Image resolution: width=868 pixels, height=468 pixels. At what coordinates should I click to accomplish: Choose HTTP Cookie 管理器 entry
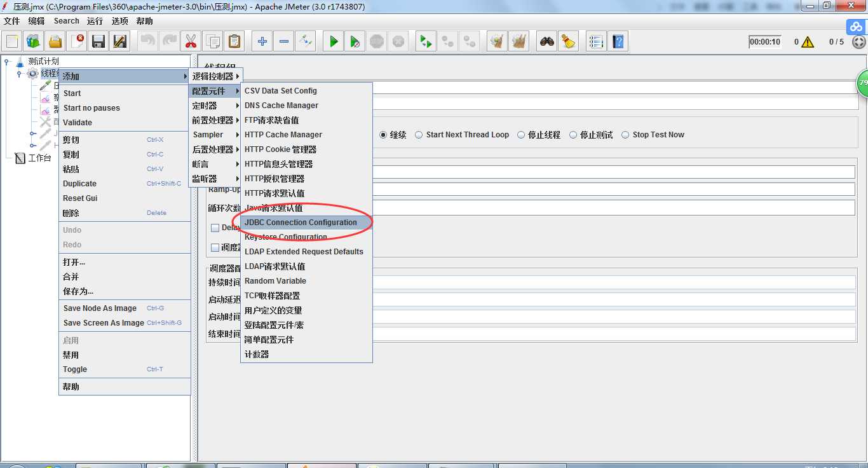point(306,149)
